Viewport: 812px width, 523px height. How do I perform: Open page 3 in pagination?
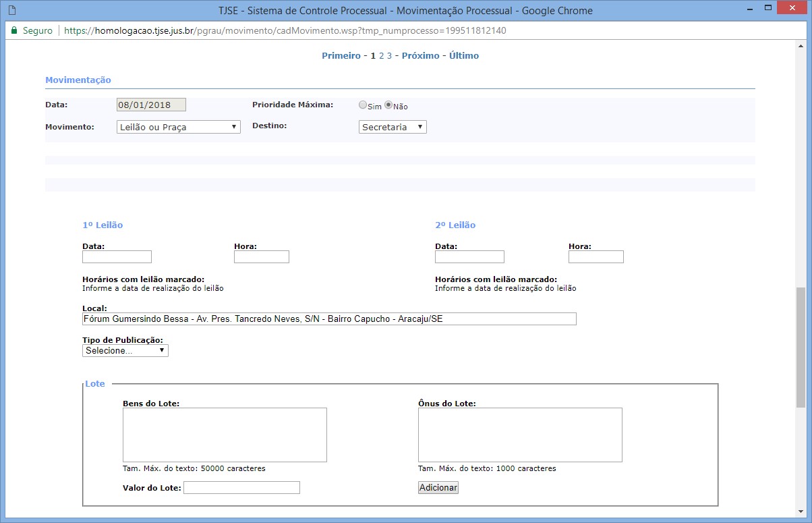pyautogui.click(x=389, y=56)
